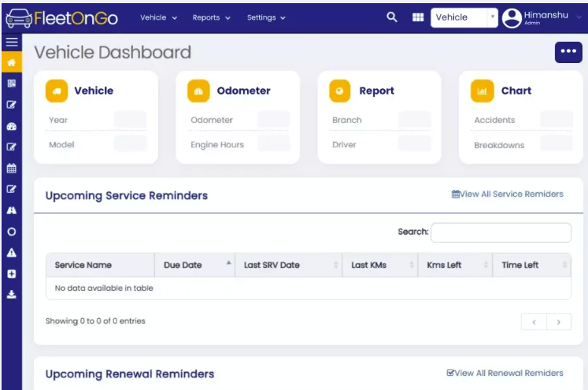The image size is (588, 390).
Task: Toggle the hamburger sidebar menu
Action: [x=12, y=42]
